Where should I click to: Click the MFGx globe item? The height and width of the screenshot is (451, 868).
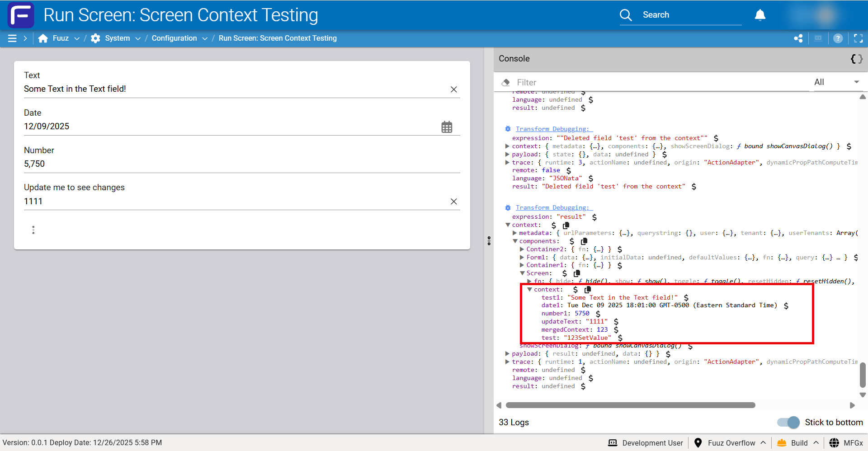coord(846,443)
